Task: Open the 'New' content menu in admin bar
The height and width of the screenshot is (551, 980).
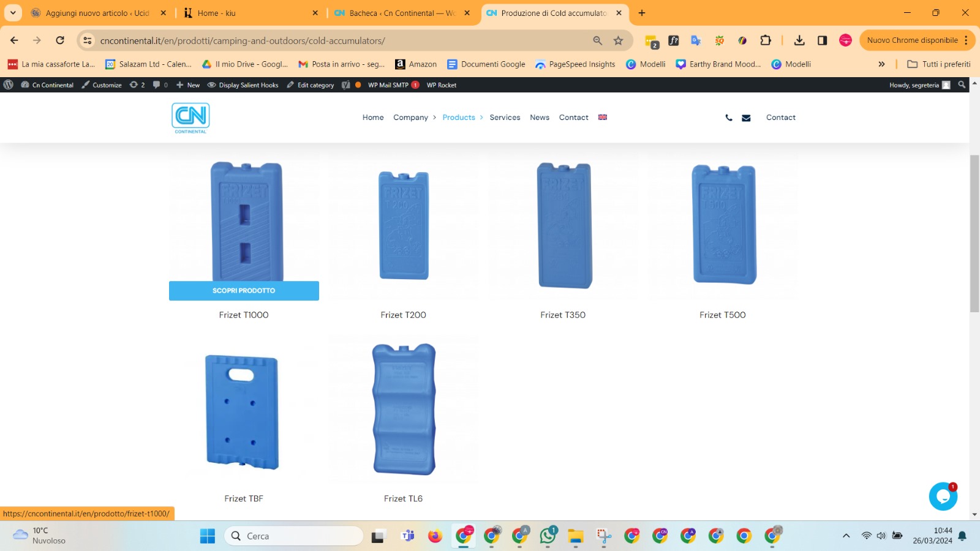Action: pos(188,85)
